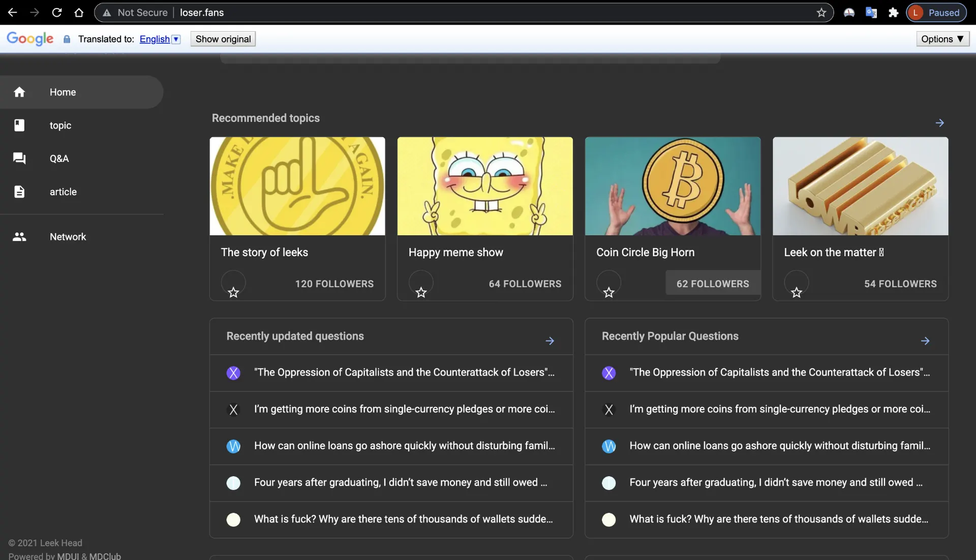Follow The story of leeks with star

[233, 293]
